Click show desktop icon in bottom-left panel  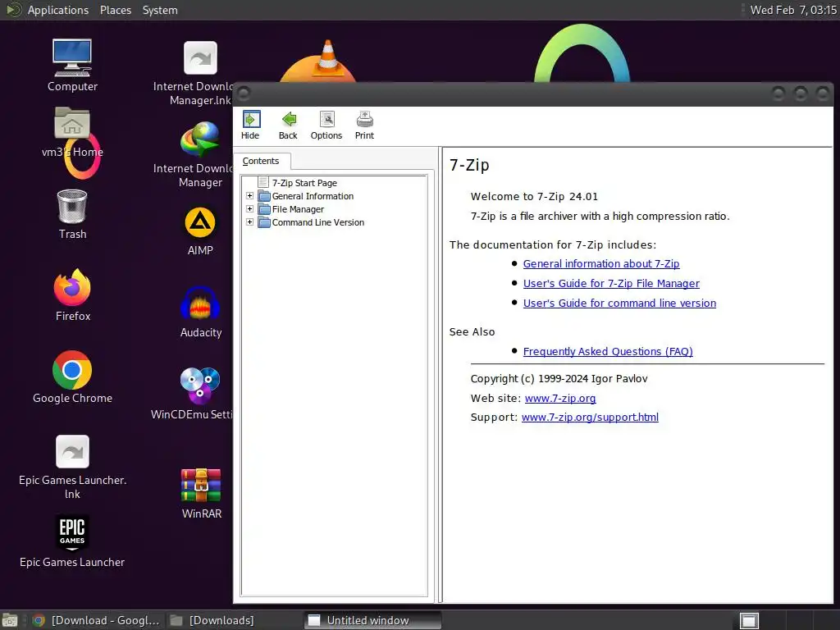(10, 621)
